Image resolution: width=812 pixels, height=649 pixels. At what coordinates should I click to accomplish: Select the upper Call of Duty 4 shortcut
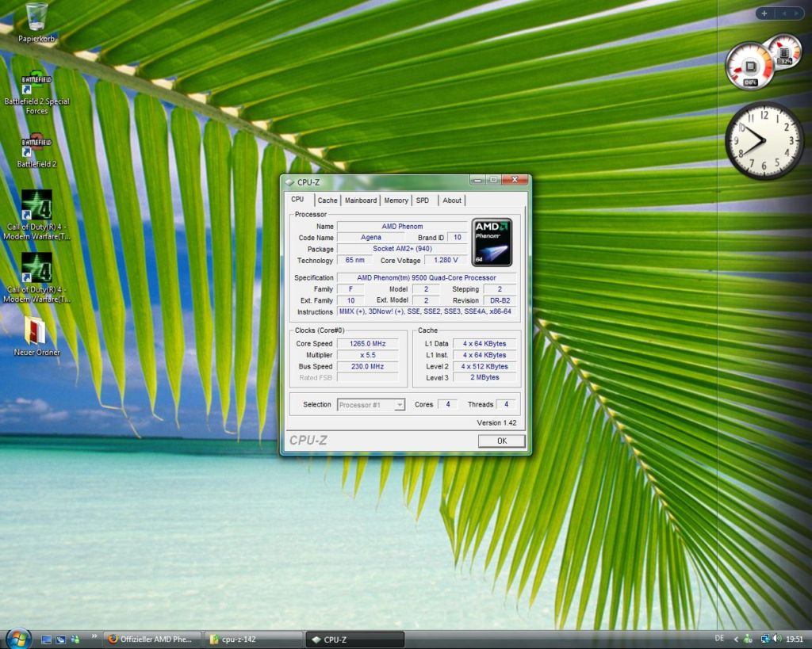36,215
